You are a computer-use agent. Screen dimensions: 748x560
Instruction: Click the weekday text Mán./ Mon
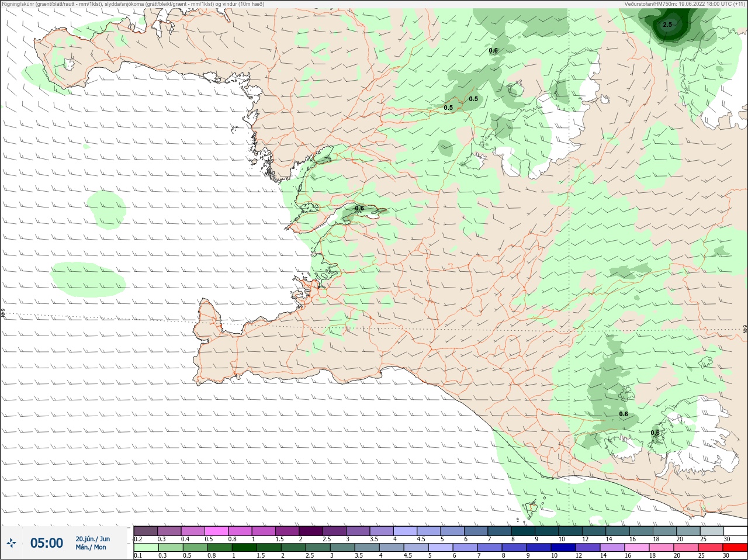(91, 548)
